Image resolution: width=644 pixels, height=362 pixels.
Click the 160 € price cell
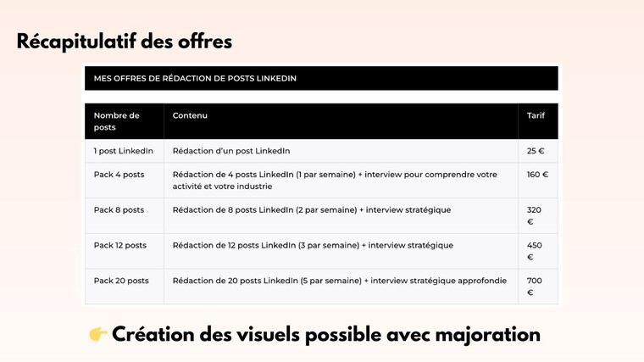click(x=537, y=175)
